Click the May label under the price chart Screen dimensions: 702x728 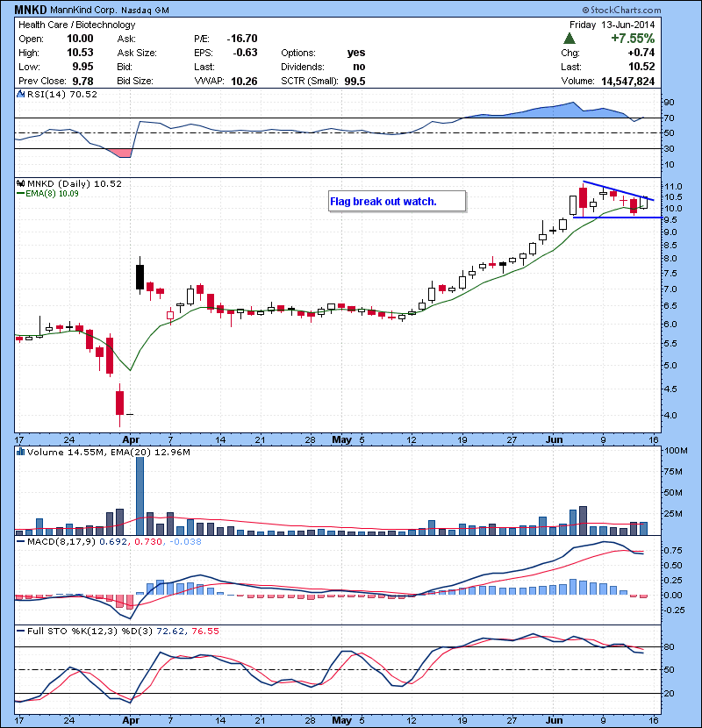(x=341, y=439)
